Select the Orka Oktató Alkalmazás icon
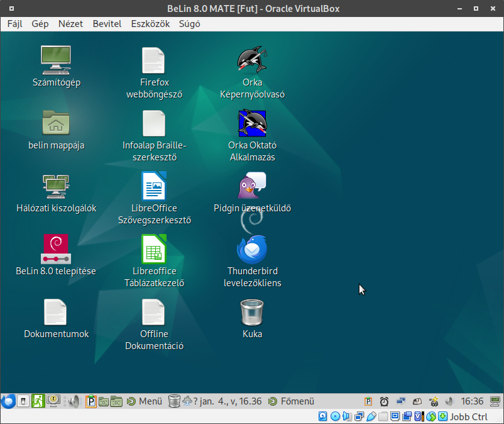 coord(253,135)
